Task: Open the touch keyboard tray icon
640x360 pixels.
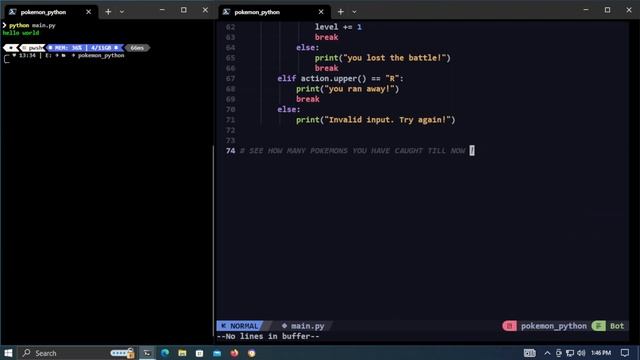Action: 529,353
